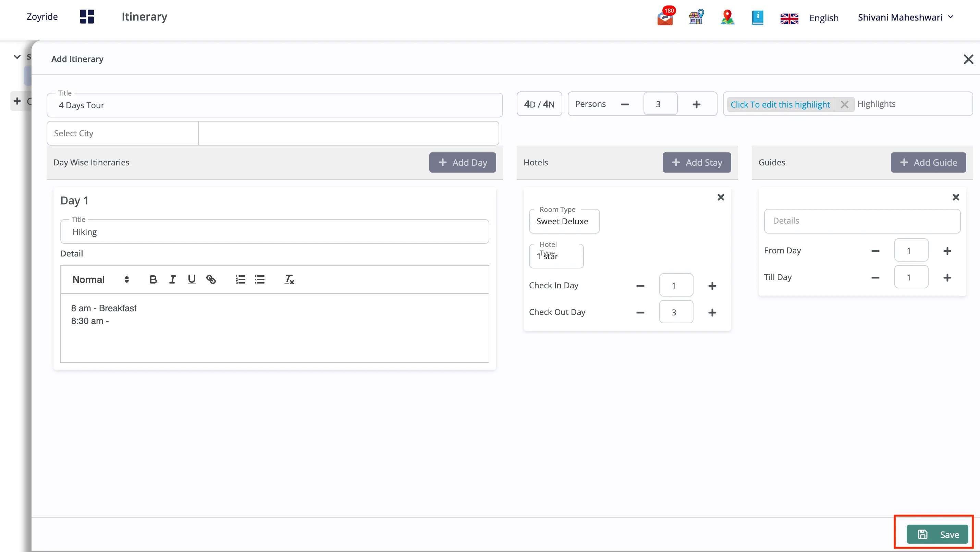This screenshot has width=980, height=552.
Task: Open the mail notifications icon with 180 badge
Action: click(665, 17)
